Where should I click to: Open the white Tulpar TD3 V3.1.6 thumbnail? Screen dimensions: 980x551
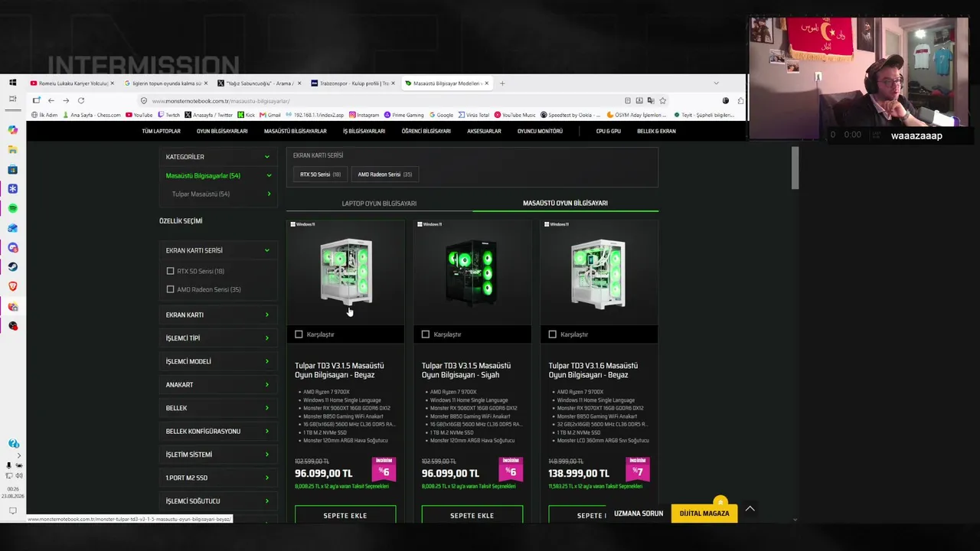point(599,273)
